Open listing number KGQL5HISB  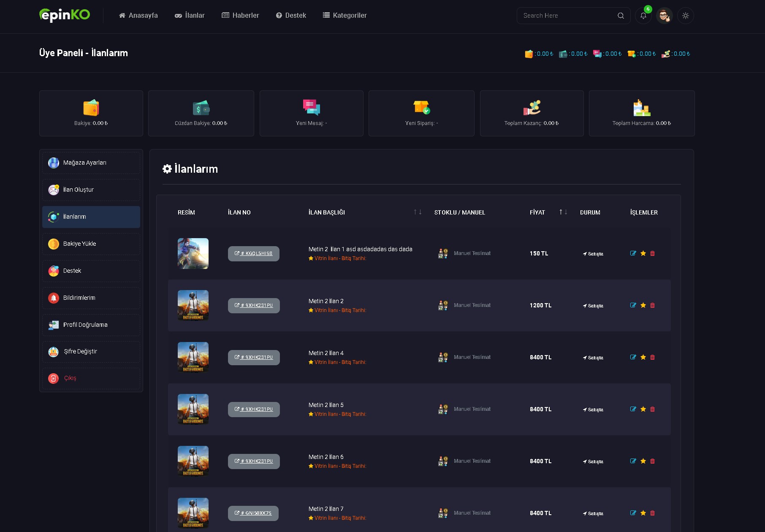click(254, 254)
